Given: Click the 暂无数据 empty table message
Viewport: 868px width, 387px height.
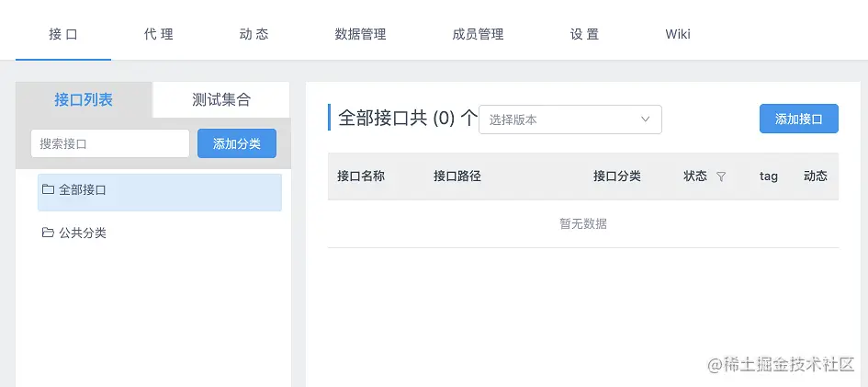Looking at the screenshot, I should [x=583, y=223].
